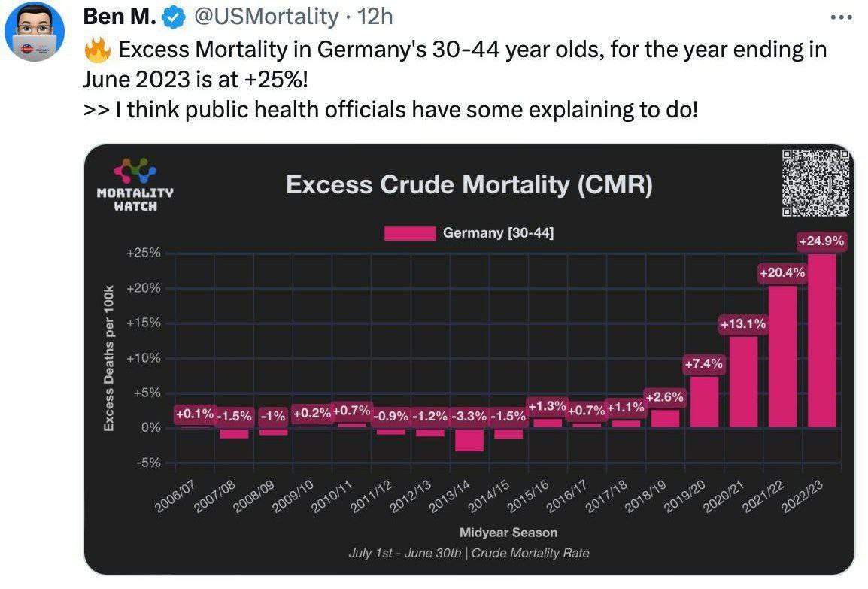Open the @USMortality handle link
This screenshot has height=589, width=868.
click(266, 16)
